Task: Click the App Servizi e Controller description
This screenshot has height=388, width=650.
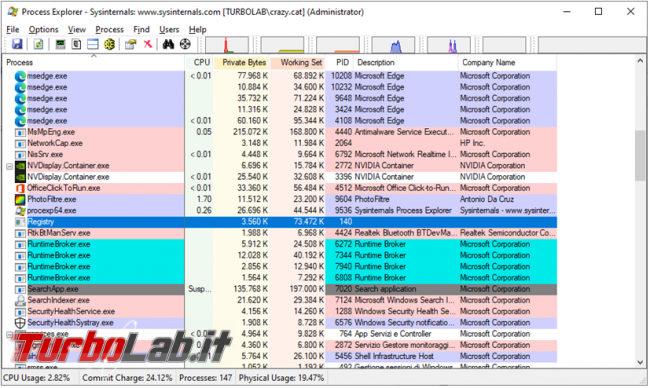Action: tap(393, 334)
